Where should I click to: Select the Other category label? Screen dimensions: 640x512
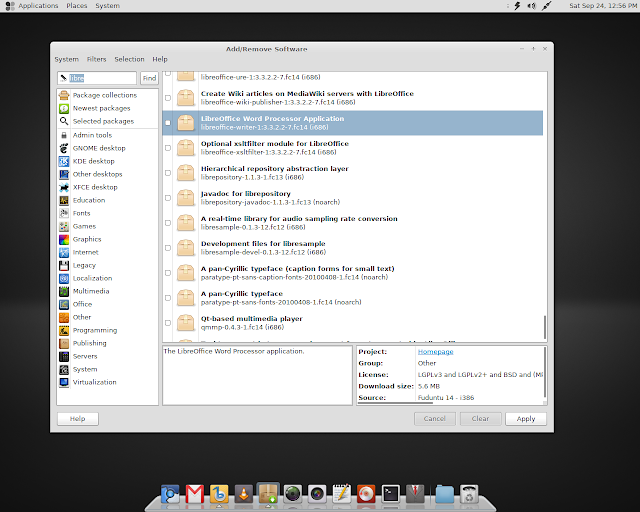pos(82,317)
